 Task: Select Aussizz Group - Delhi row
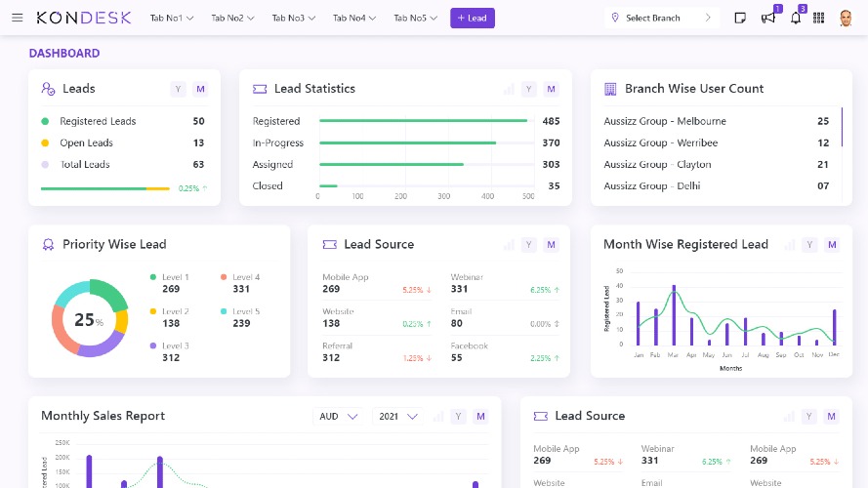pos(717,185)
